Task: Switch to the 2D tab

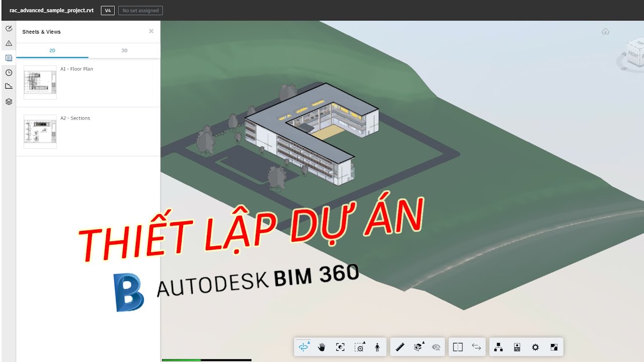Action: click(52, 50)
